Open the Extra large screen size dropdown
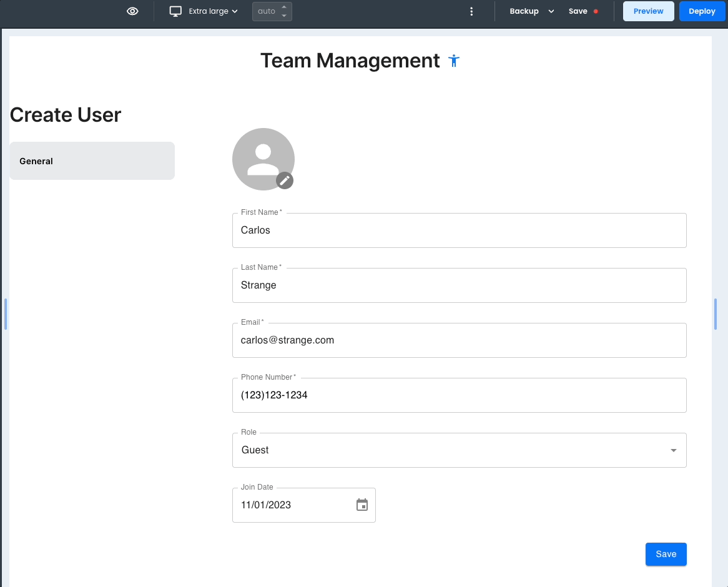 pyautogui.click(x=213, y=11)
